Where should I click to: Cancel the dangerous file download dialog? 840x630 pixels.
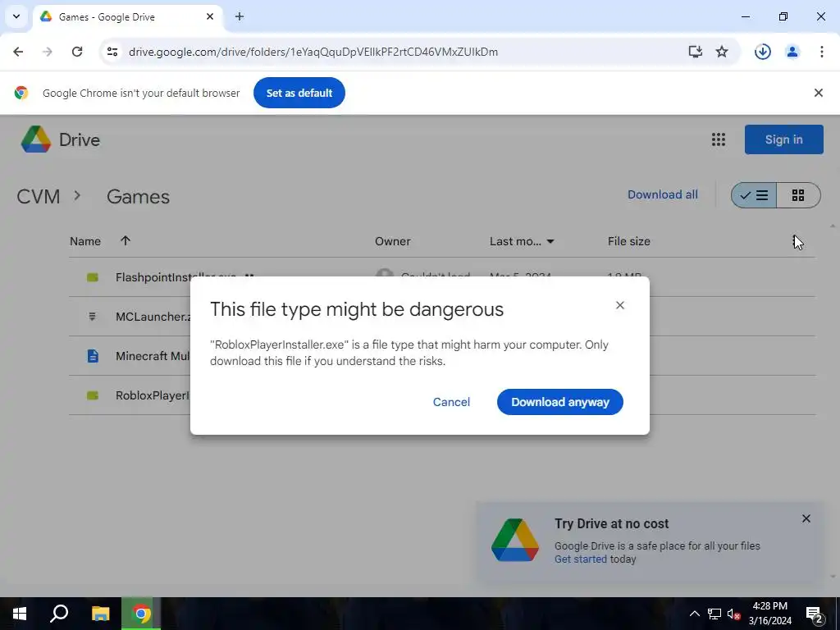(451, 402)
